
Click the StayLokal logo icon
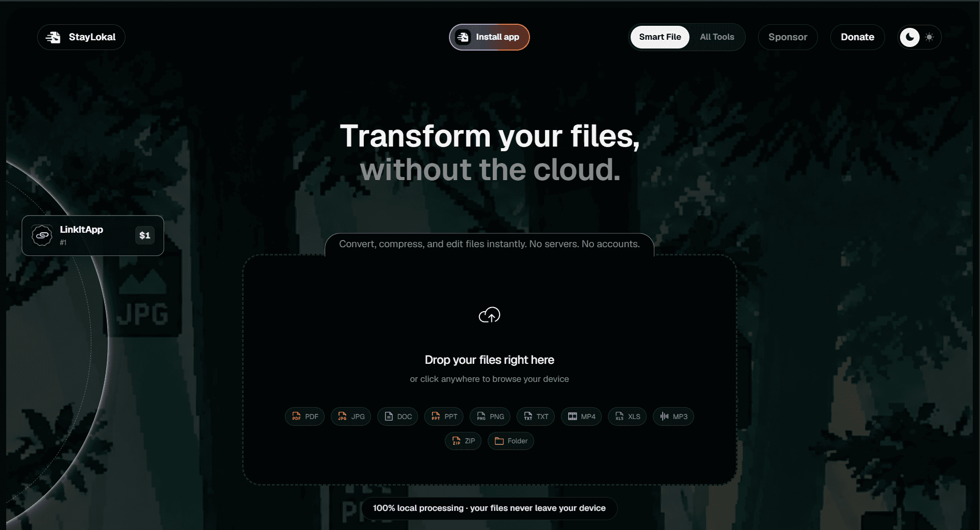tap(53, 37)
